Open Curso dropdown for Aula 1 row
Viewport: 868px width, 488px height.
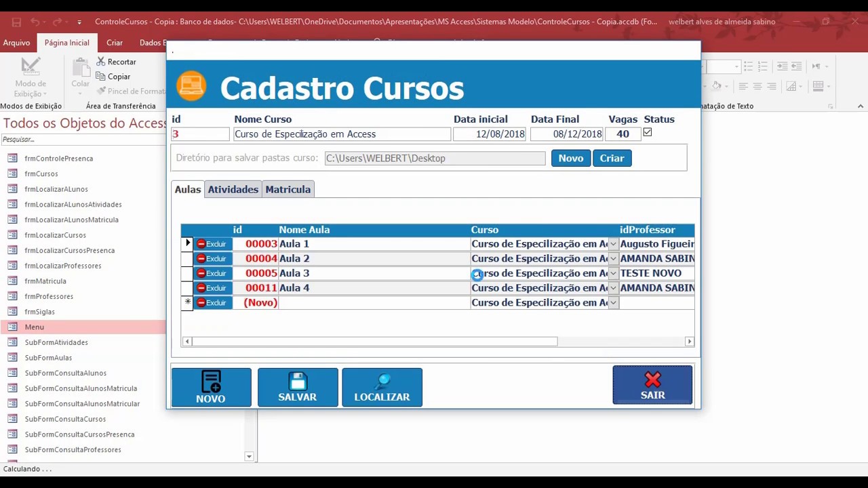point(613,244)
